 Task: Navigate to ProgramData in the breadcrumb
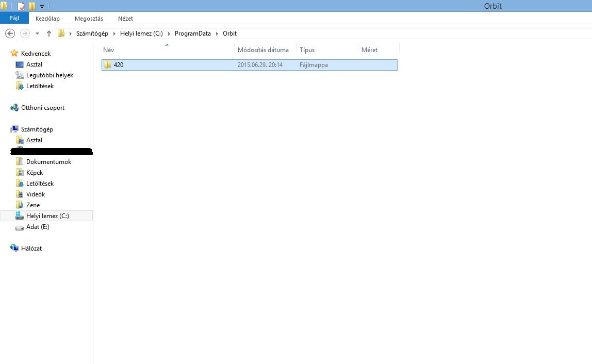192,33
